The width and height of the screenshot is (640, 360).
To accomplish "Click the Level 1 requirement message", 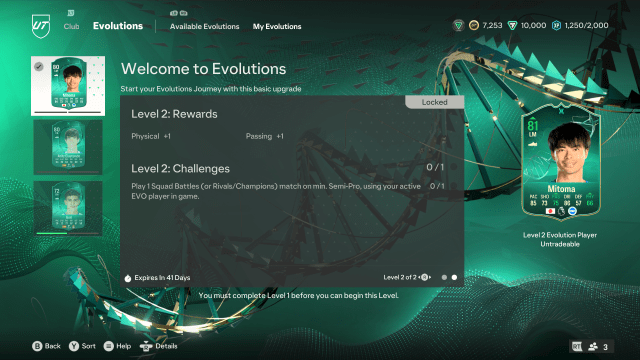I will (x=299, y=295).
